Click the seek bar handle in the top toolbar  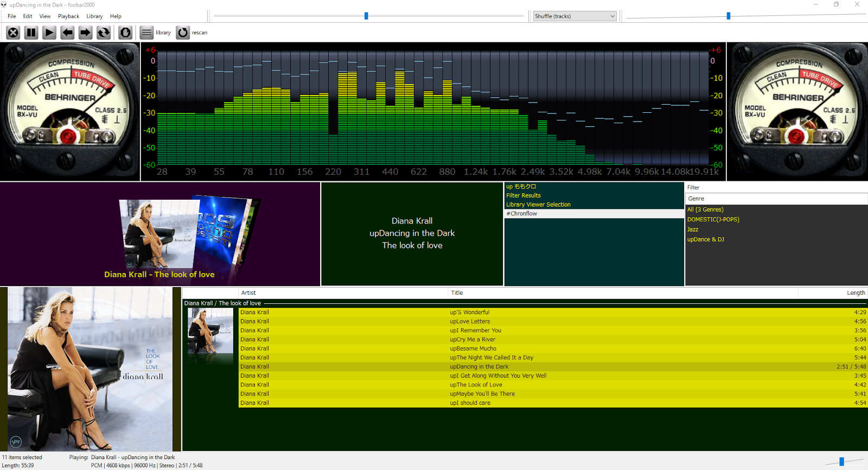pos(366,16)
